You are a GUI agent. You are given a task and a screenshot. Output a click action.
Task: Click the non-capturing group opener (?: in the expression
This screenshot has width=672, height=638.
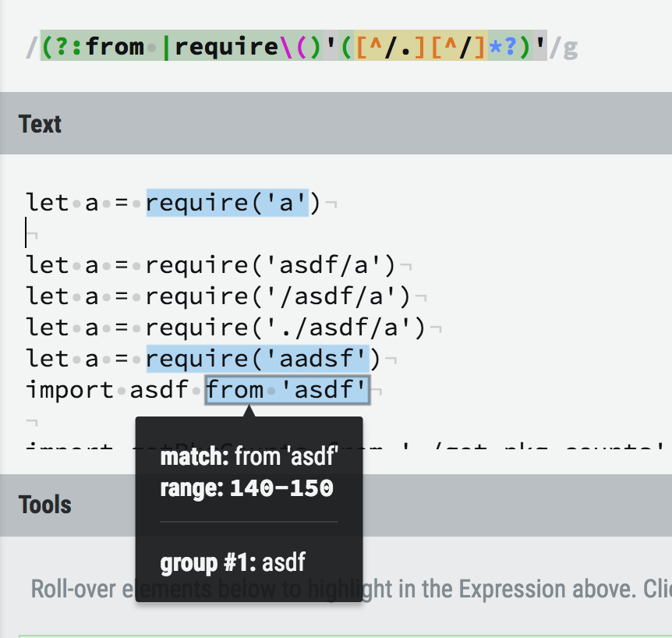click(x=62, y=47)
